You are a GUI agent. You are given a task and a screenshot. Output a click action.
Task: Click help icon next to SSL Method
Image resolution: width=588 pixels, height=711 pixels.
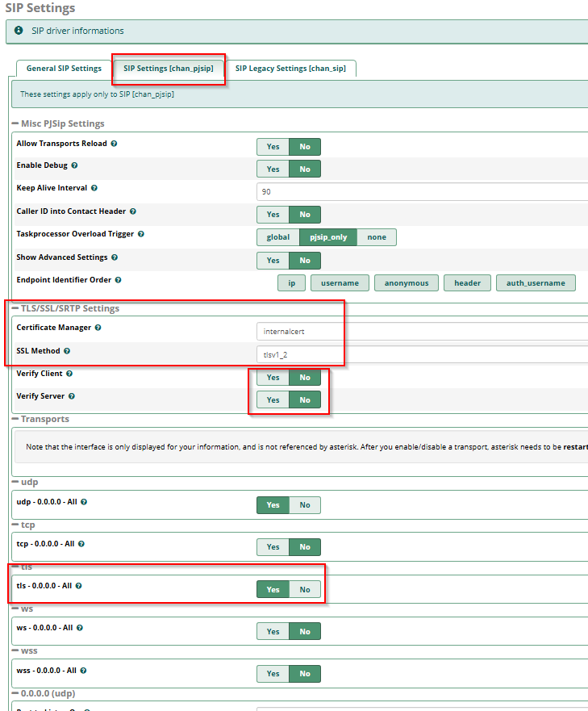tap(67, 351)
